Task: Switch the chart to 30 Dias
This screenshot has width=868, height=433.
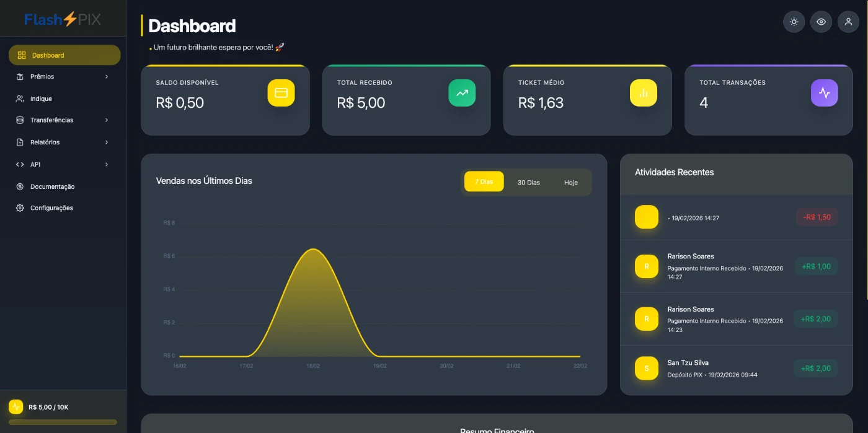Action: (528, 183)
